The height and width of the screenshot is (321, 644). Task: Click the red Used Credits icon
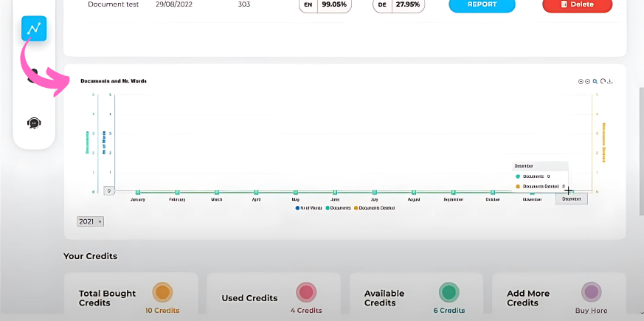305,292
